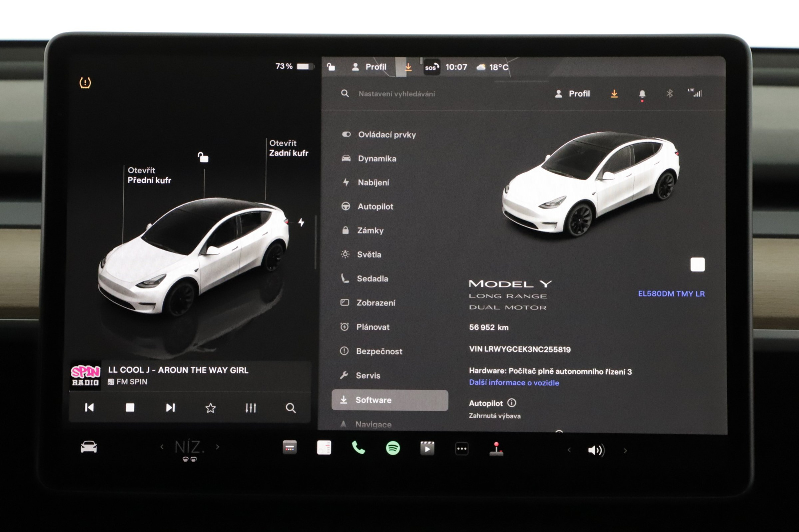Favorite the station with star icon
Viewport: 799px width, 532px height.
(x=211, y=408)
